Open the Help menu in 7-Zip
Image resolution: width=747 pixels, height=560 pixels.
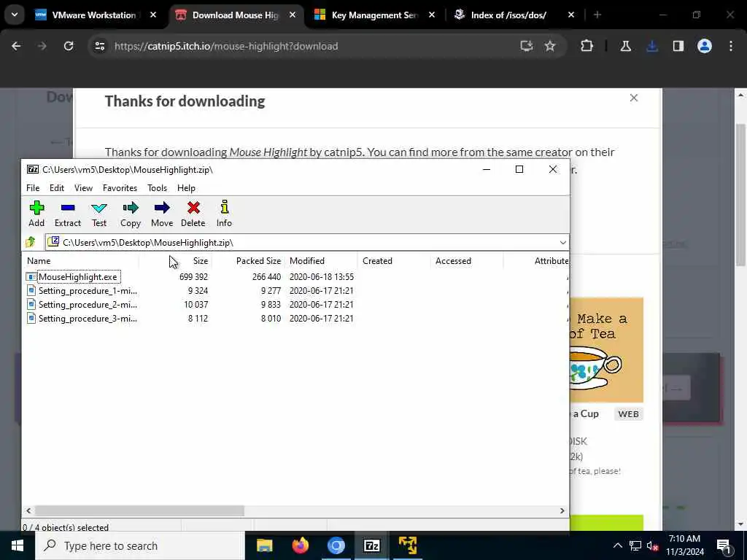pyautogui.click(x=186, y=188)
